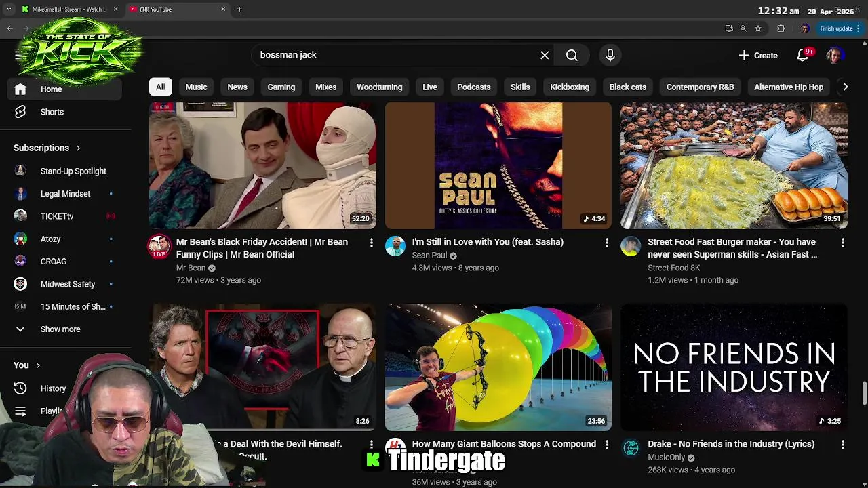Open Giant Balloons compound bow thumbnail
Image resolution: width=868 pixels, height=488 pixels.
tap(498, 367)
